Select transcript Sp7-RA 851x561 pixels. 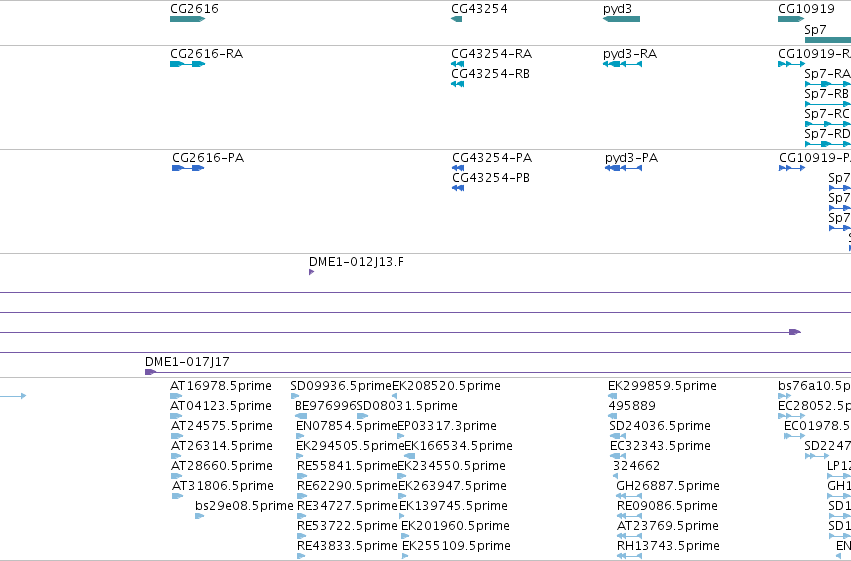click(x=827, y=74)
